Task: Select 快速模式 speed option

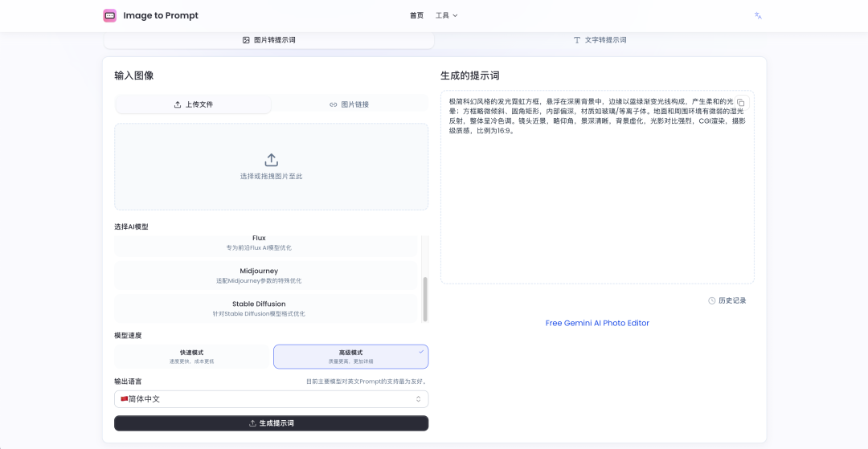Action: pyautogui.click(x=191, y=357)
